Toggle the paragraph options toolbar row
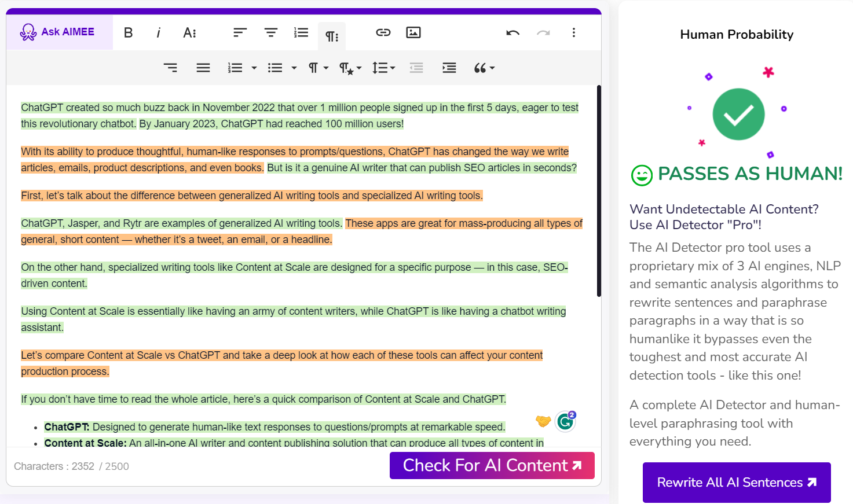The image size is (853, 504). (332, 36)
